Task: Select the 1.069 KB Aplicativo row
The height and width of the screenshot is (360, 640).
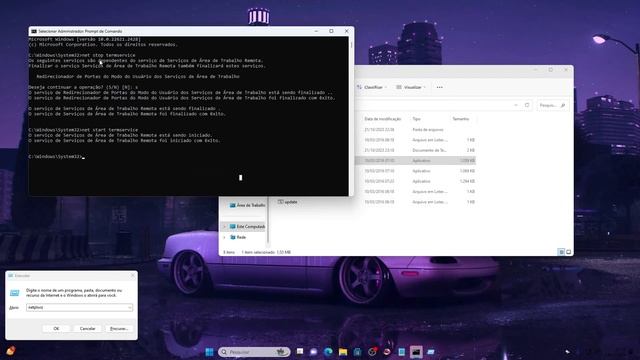Action: pyautogui.click(x=415, y=171)
